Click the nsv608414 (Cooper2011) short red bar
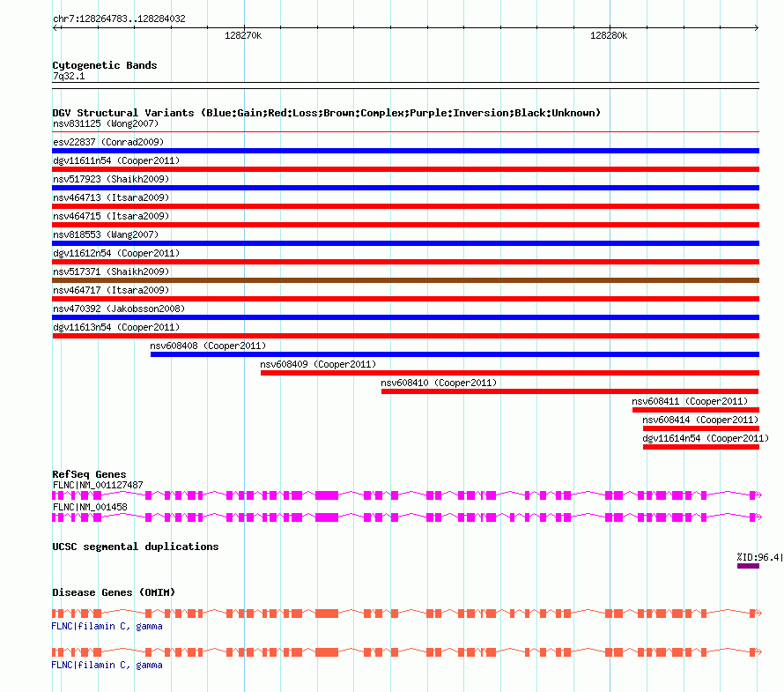Viewport: 784px width, 692px height. 701,428
